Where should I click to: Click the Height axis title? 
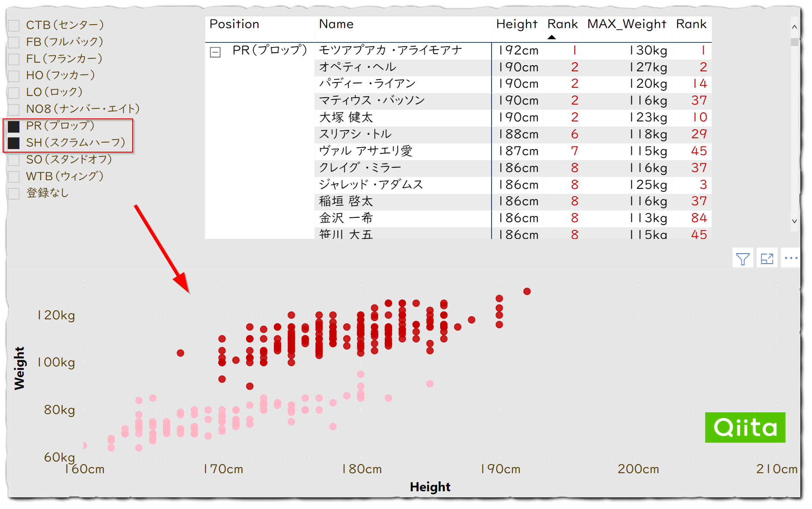click(x=430, y=487)
